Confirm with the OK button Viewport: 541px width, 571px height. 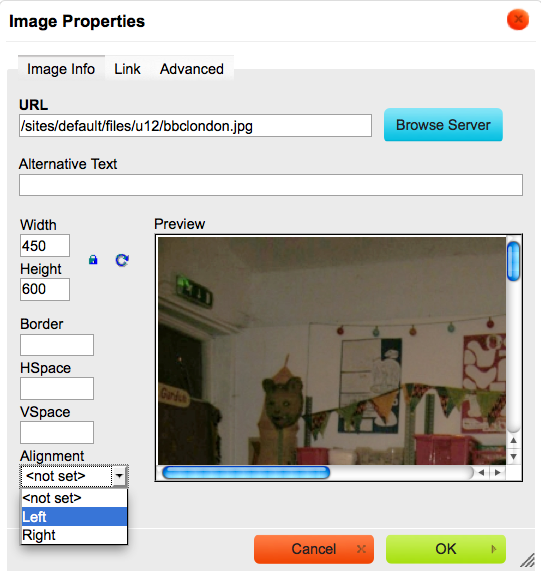446,549
